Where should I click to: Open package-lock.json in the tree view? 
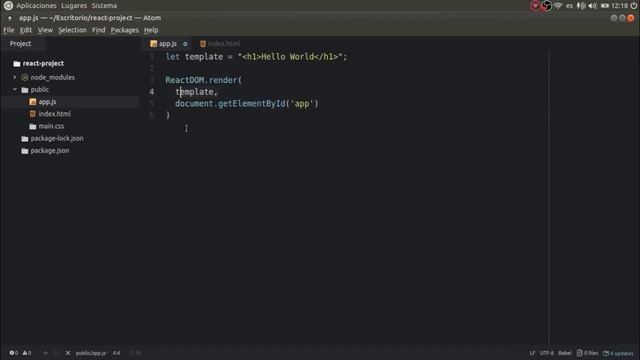click(57, 138)
